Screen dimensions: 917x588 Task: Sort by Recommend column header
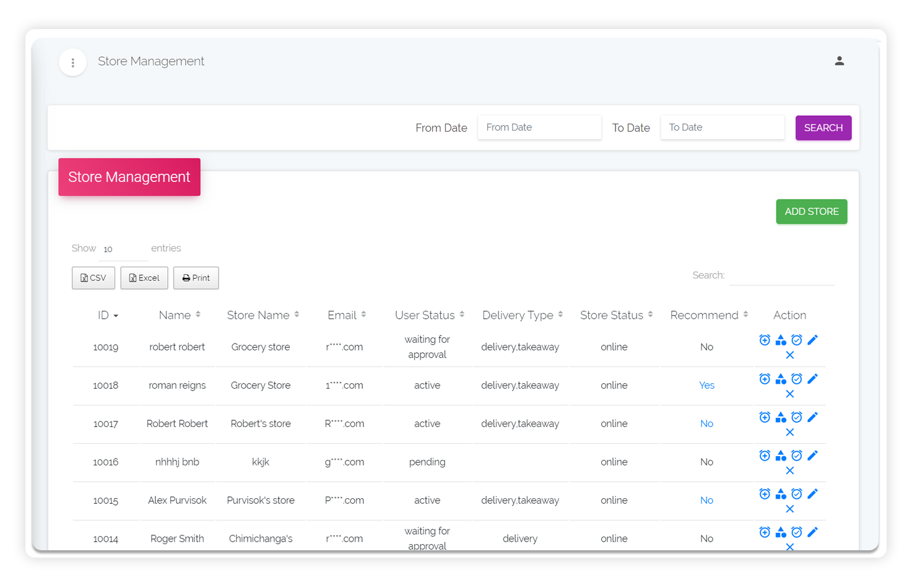click(x=709, y=316)
